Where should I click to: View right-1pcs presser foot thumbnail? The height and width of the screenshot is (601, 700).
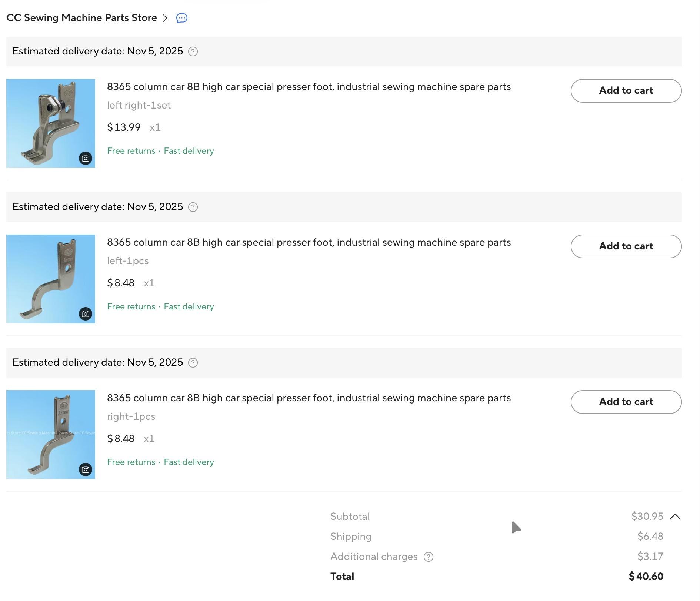50,435
